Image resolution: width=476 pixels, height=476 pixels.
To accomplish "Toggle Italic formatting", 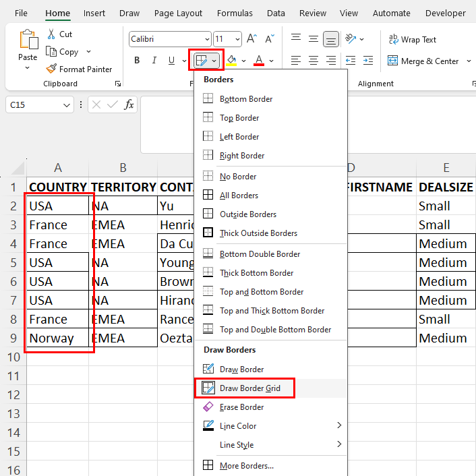I will pyautogui.click(x=154, y=61).
